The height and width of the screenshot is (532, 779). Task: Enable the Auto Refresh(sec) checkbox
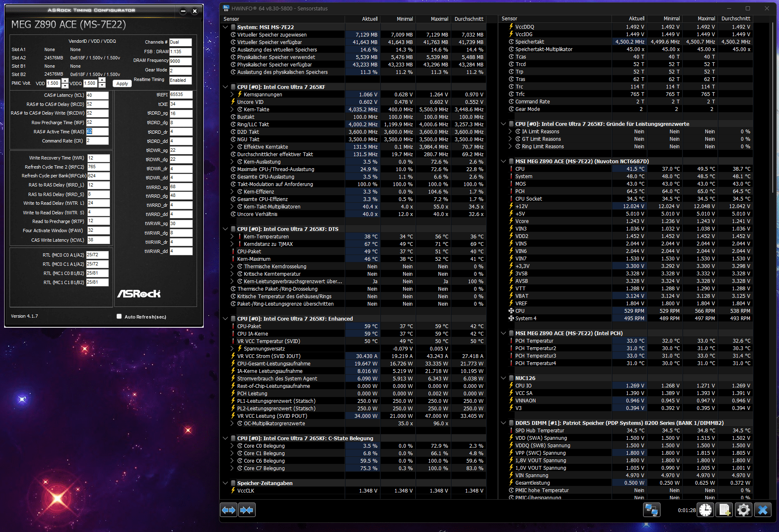pos(119,316)
